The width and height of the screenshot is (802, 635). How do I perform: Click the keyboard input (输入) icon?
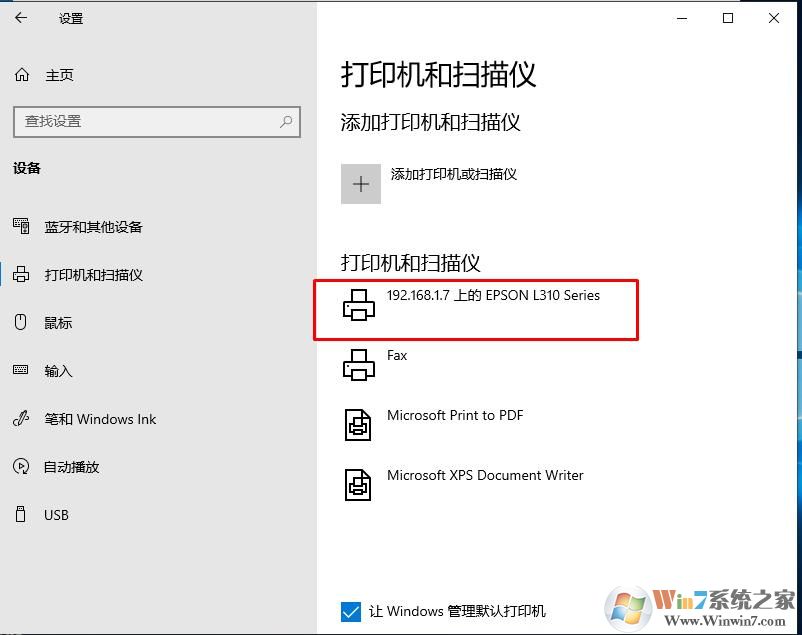point(20,369)
